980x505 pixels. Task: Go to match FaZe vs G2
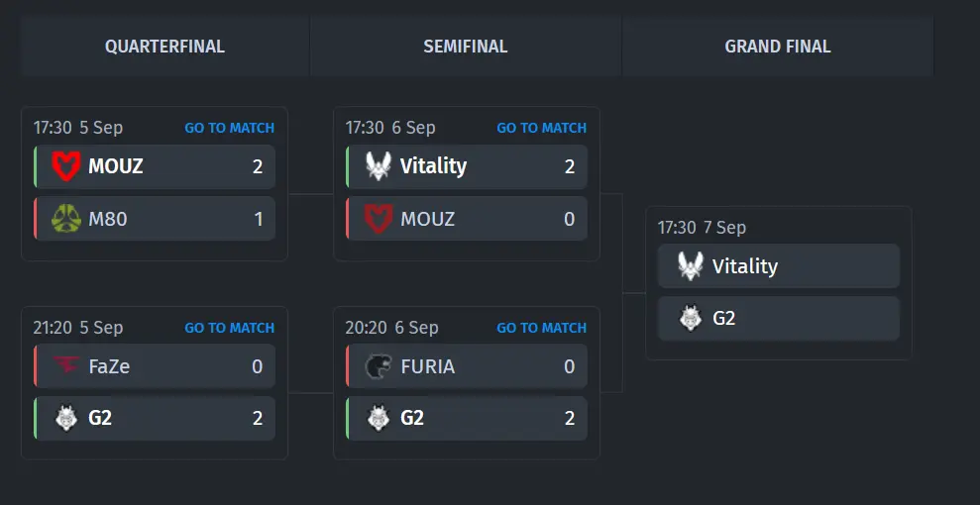pyautogui.click(x=229, y=328)
